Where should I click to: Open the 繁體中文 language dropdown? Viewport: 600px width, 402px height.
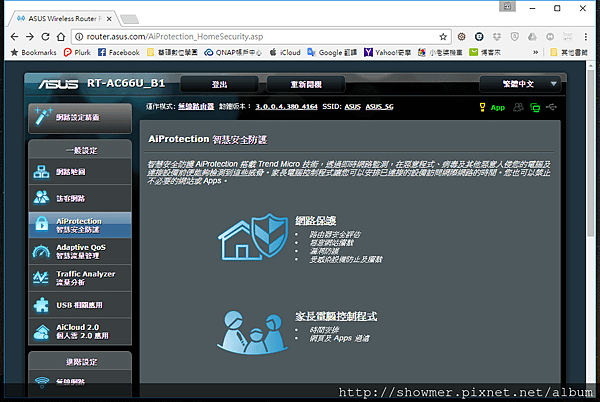coord(520,84)
